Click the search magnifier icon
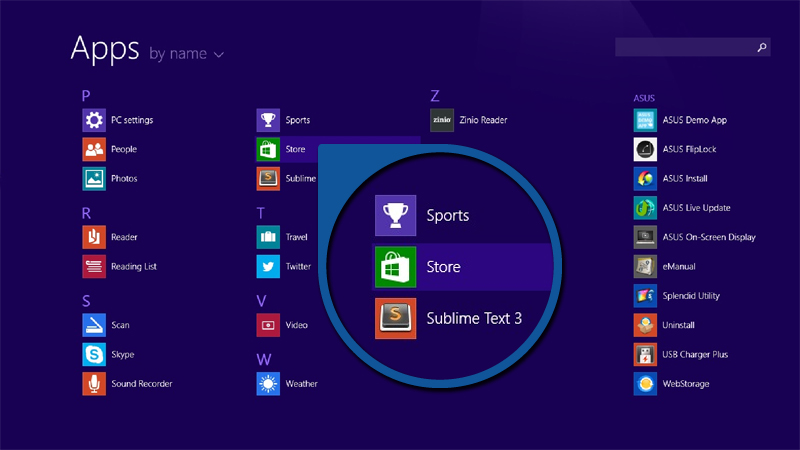800x450 pixels. click(762, 47)
